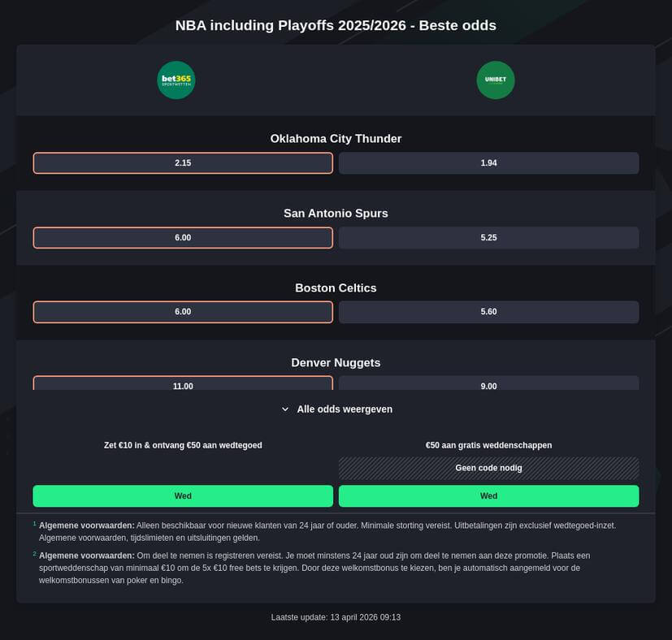The height and width of the screenshot is (640, 672).
Task: Click the chevron next to Alle odds weergeven
Action: point(285,409)
